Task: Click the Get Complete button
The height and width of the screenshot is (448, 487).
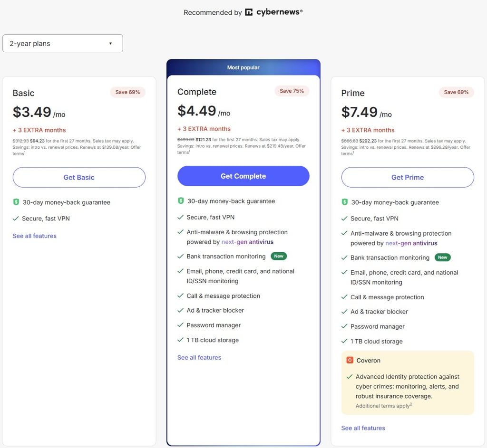Action: [x=243, y=176]
